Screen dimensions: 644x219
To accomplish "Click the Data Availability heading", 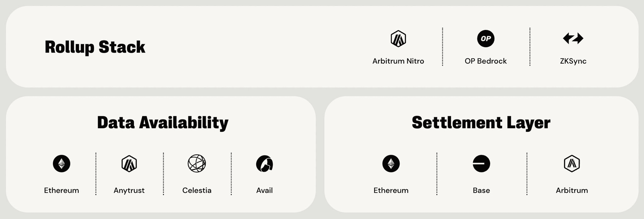I will [163, 123].
